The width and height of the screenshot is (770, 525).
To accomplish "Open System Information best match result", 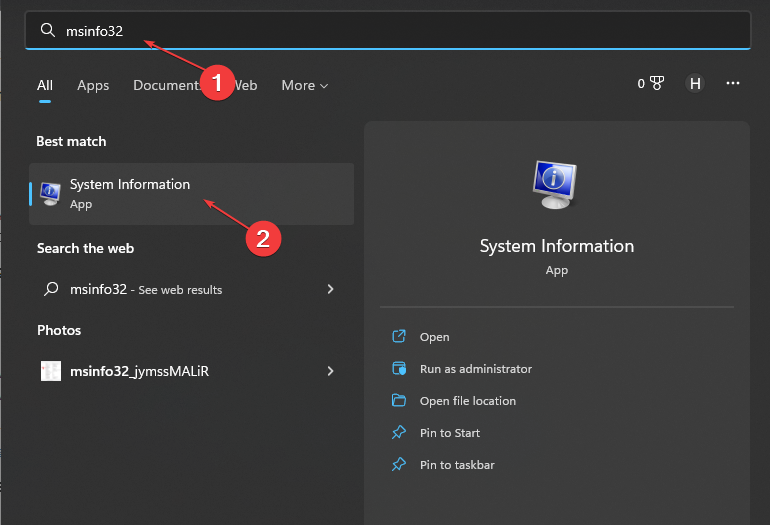I will [x=192, y=194].
